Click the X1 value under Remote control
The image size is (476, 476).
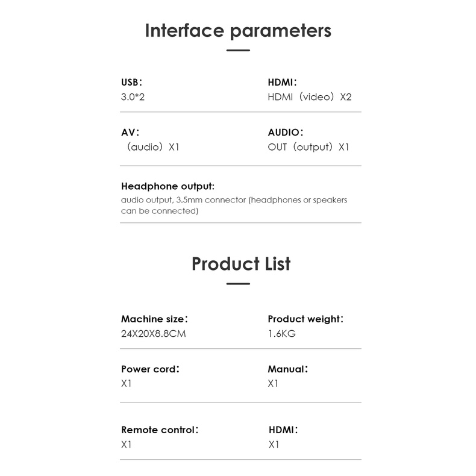click(127, 445)
